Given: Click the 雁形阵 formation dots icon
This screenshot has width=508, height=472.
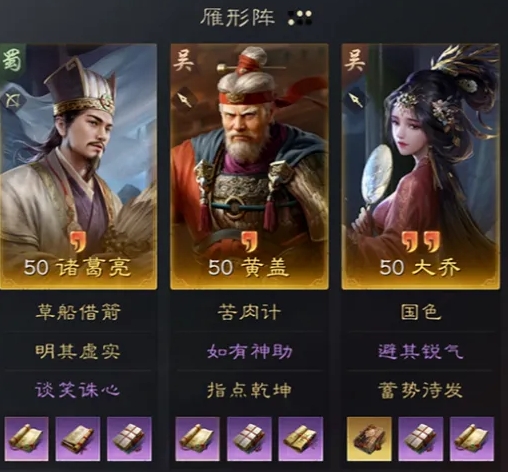Looking at the screenshot, I should click(x=300, y=18).
